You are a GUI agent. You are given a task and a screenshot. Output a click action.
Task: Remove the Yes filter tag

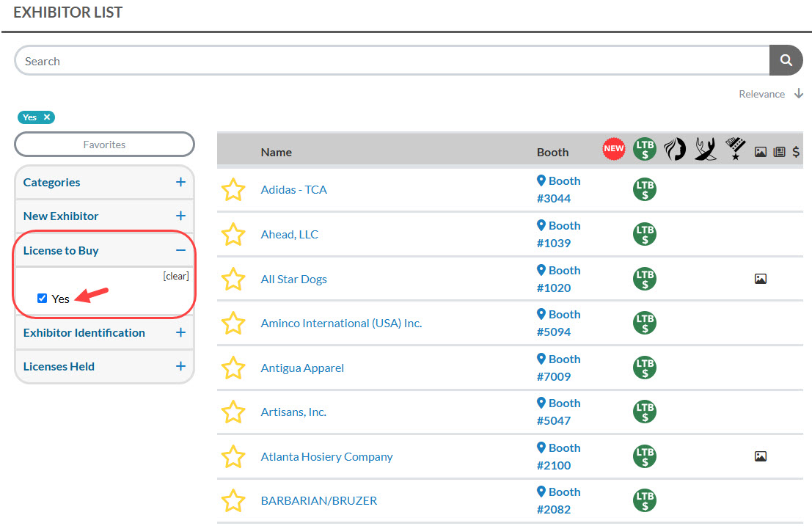click(47, 117)
